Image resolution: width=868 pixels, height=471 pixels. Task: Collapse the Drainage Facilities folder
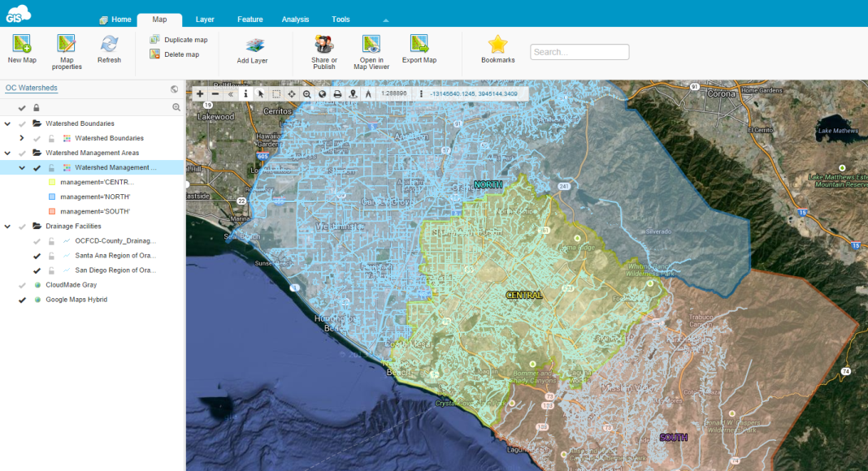point(8,226)
